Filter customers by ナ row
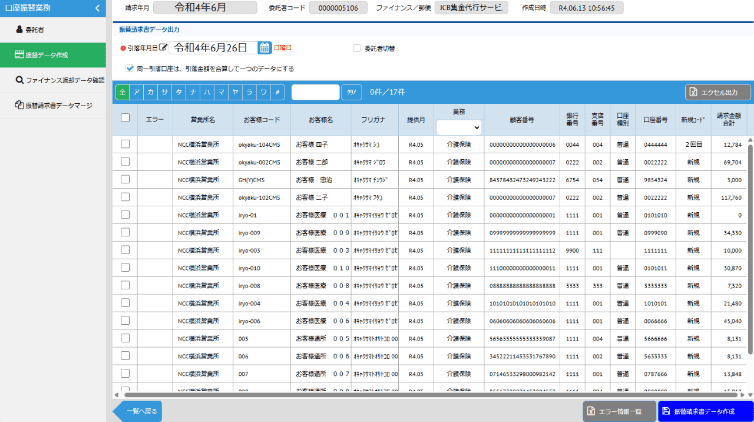The image size is (754, 422). pos(193,92)
